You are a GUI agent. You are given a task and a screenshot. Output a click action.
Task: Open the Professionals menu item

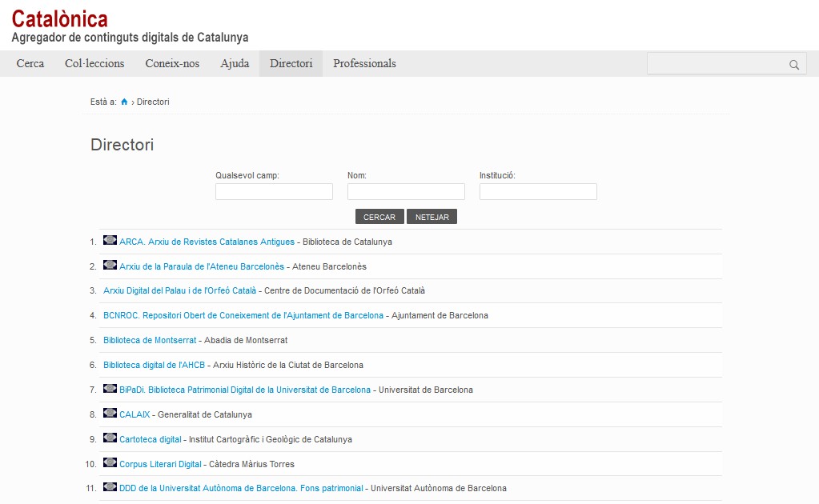364,64
